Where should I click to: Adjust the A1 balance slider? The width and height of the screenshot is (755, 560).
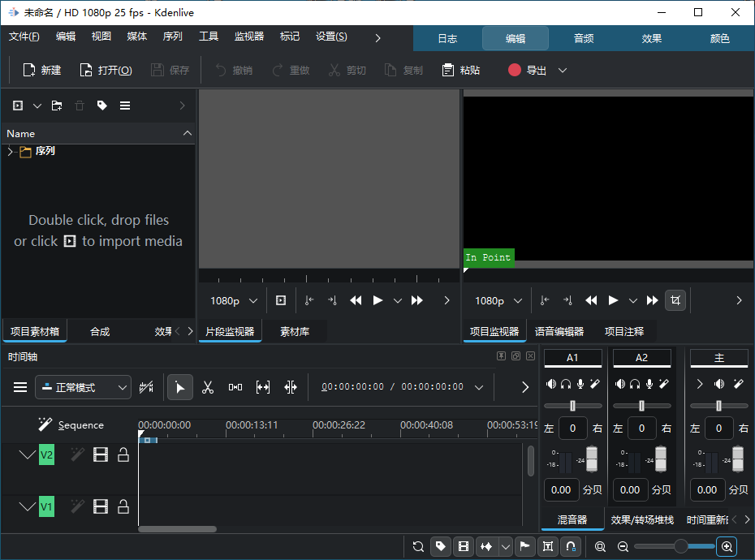[x=572, y=406]
